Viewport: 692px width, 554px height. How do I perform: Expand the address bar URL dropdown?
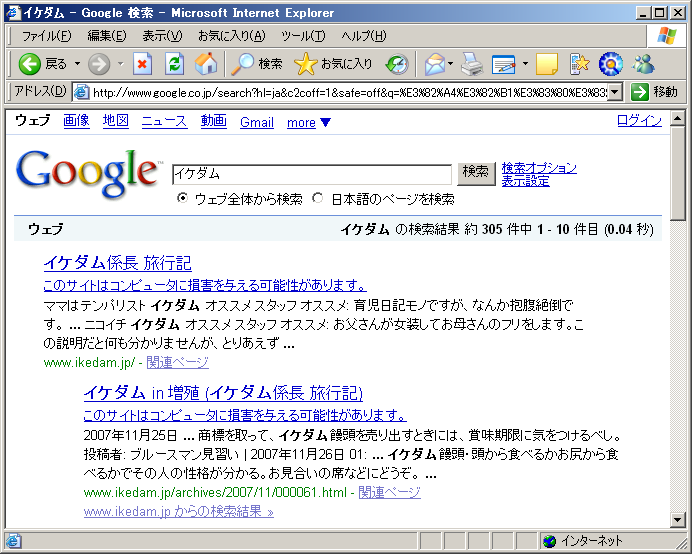pyautogui.click(x=615, y=92)
